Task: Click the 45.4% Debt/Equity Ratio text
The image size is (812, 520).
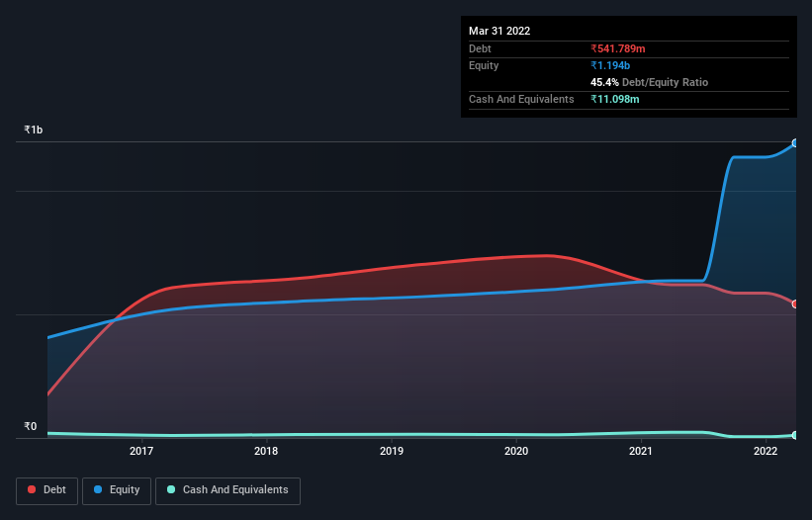Action: click(x=649, y=82)
